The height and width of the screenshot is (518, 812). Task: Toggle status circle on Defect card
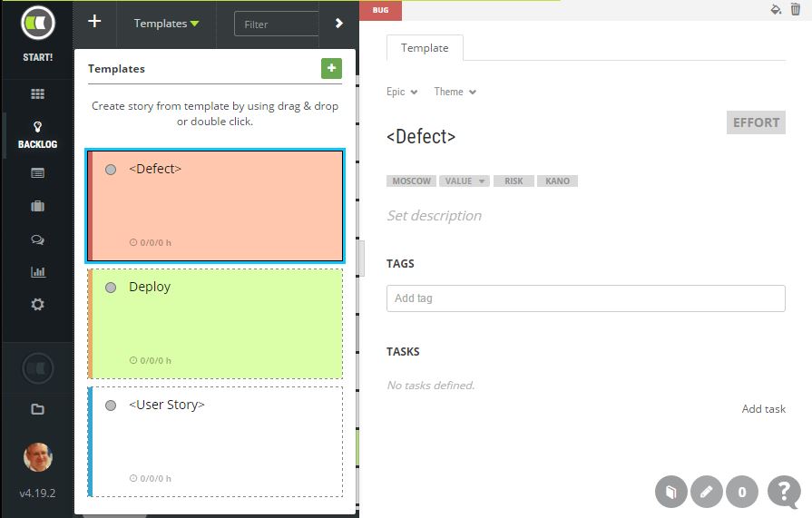(111, 170)
